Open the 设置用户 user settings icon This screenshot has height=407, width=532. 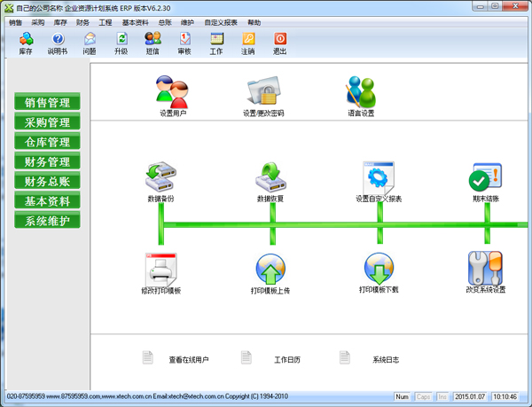pos(172,93)
